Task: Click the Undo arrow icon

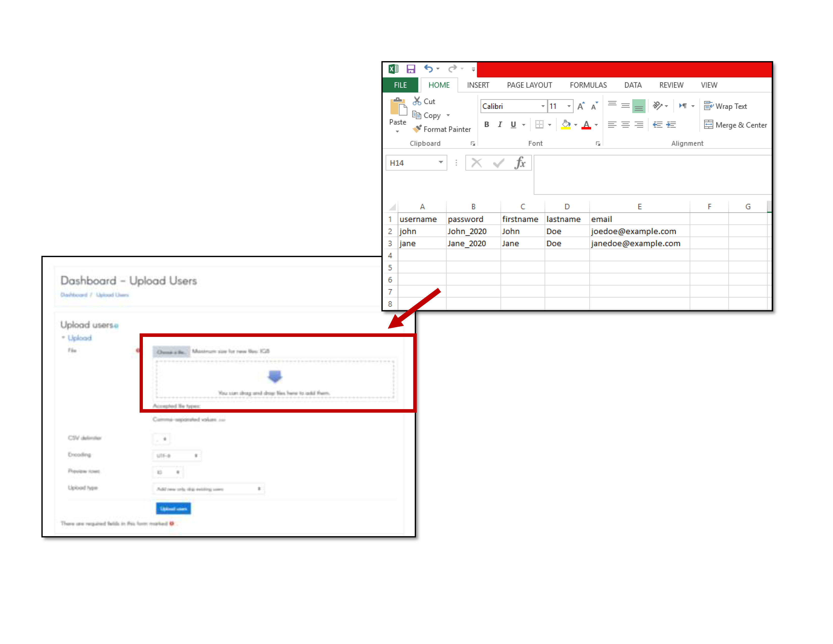Action: coord(428,69)
